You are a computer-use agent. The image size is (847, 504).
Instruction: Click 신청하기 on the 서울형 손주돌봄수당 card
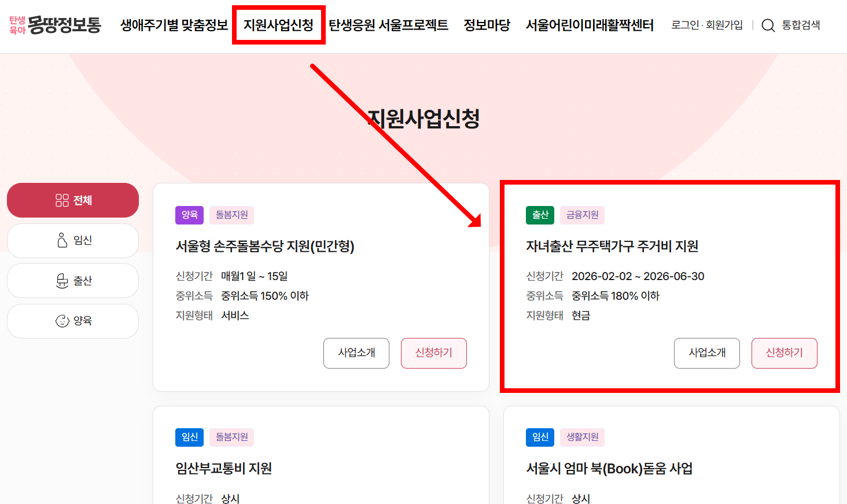(434, 353)
